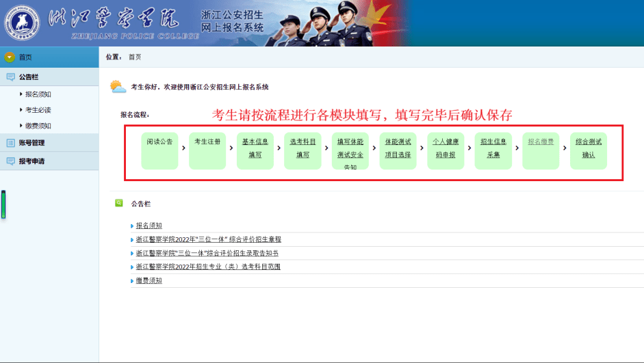Open 2022年三位一体综合评价招生章程 announcement
Screen dimensions: 644x363
[209, 239]
